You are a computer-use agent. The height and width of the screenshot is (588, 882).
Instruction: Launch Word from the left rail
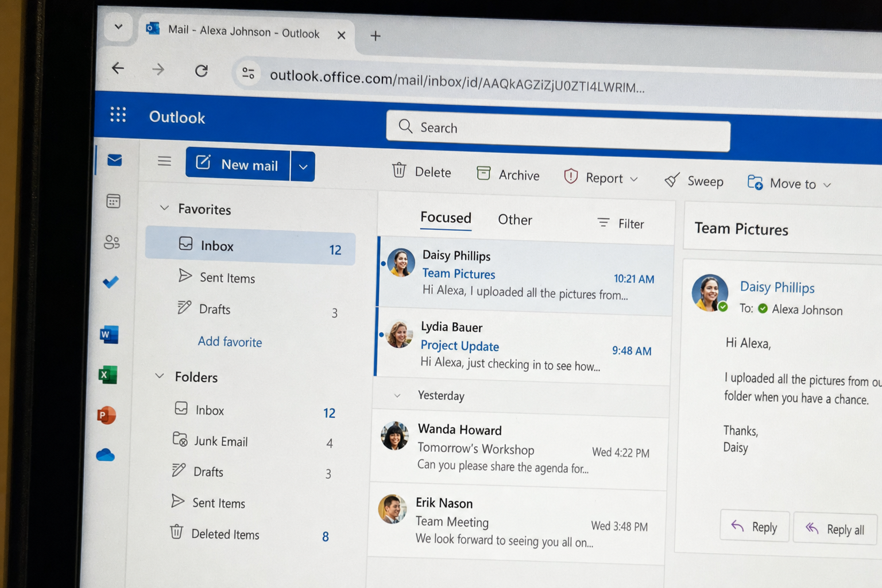coord(109,334)
